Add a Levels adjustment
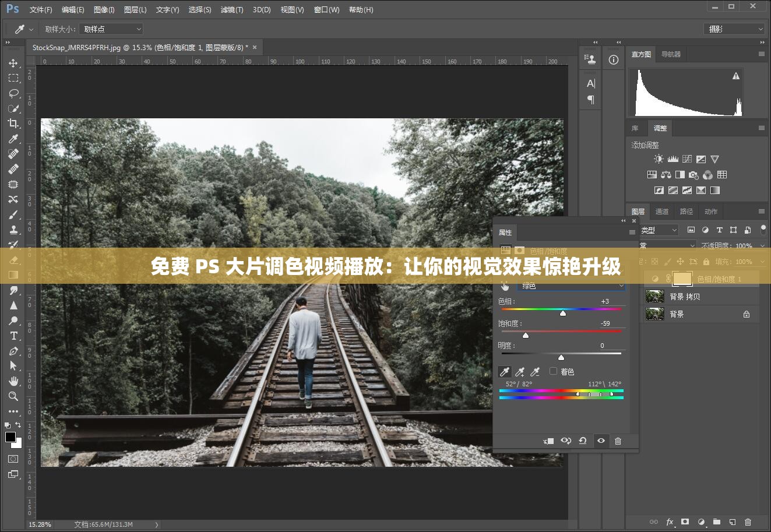The image size is (771, 532). point(673,159)
